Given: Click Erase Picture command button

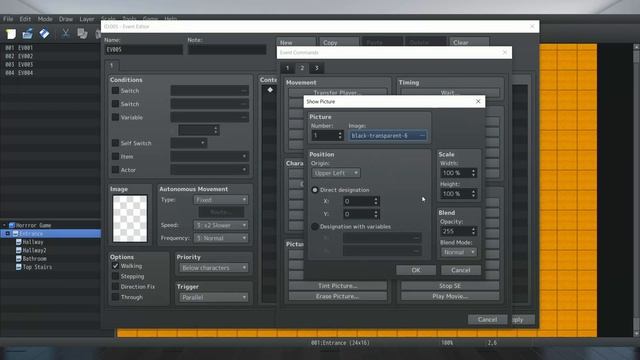Looking at the screenshot, I should pyautogui.click(x=338, y=296).
